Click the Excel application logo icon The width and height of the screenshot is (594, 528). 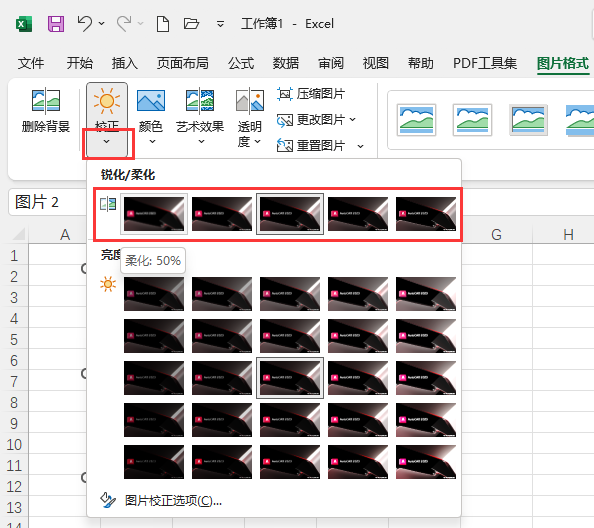pos(24,24)
